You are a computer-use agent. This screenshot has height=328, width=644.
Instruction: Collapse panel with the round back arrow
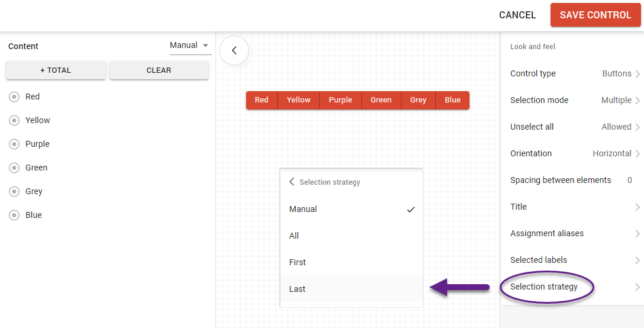click(x=234, y=50)
